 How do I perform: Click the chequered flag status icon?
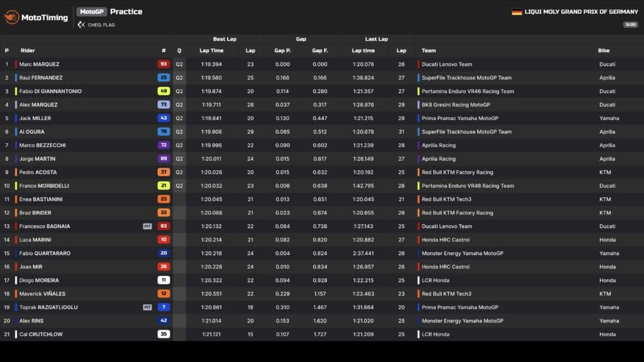[81, 25]
